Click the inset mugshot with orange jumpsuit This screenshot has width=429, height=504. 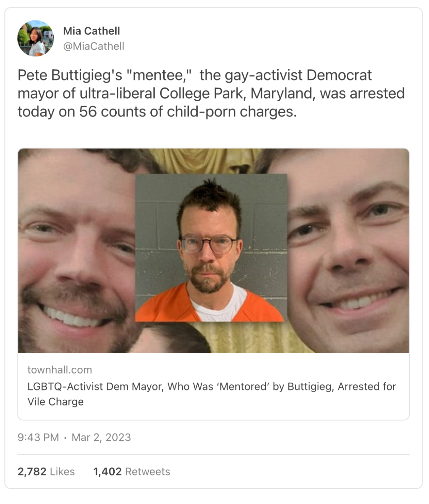click(211, 248)
